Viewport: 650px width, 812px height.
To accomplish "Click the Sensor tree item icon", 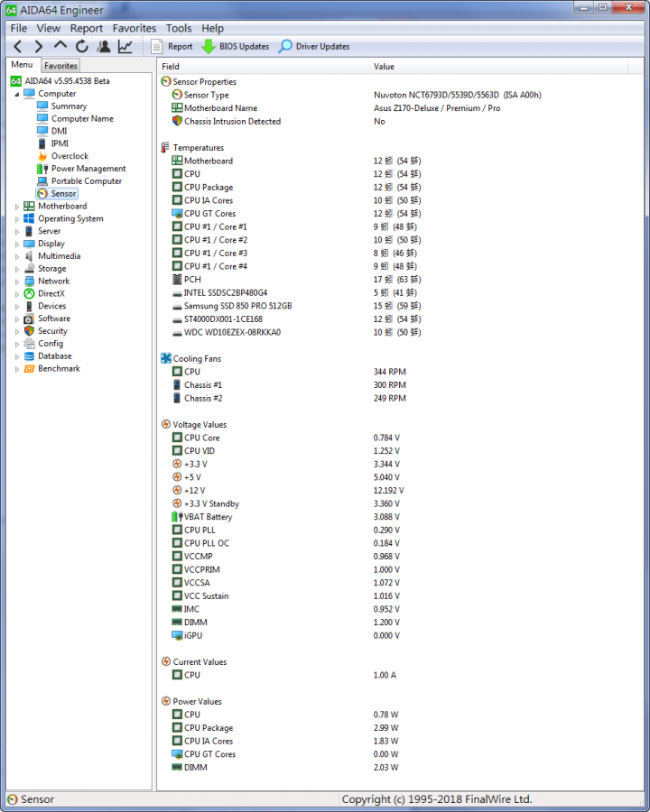I will pyautogui.click(x=42, y=194).
